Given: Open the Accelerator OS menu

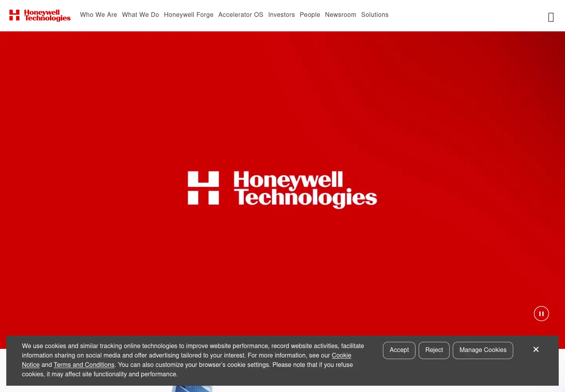Looking at the screenshot, I should click(241, 15).
